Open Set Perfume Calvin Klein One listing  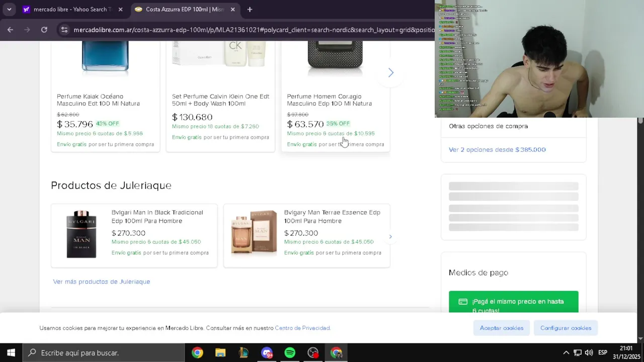point(220,100)
